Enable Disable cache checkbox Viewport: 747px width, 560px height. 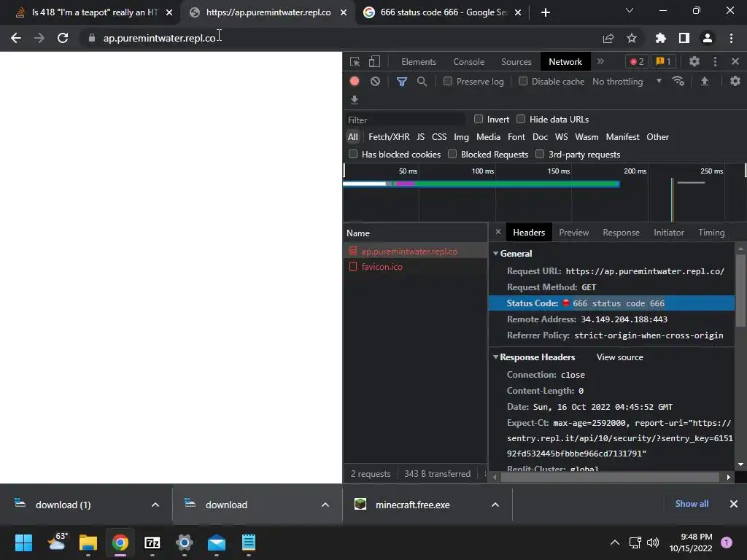523,81
